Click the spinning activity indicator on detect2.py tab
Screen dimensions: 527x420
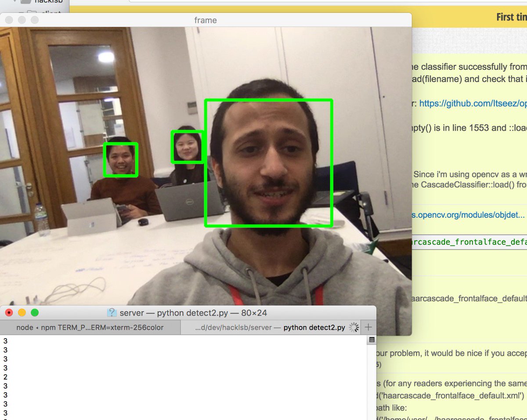point(353,327)
